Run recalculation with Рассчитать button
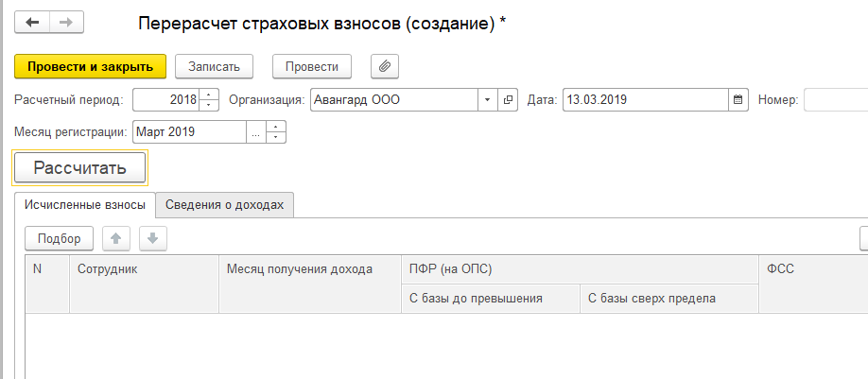Image resolution: width=868 pixels, height=379 pixels. (x=80, y=168)
